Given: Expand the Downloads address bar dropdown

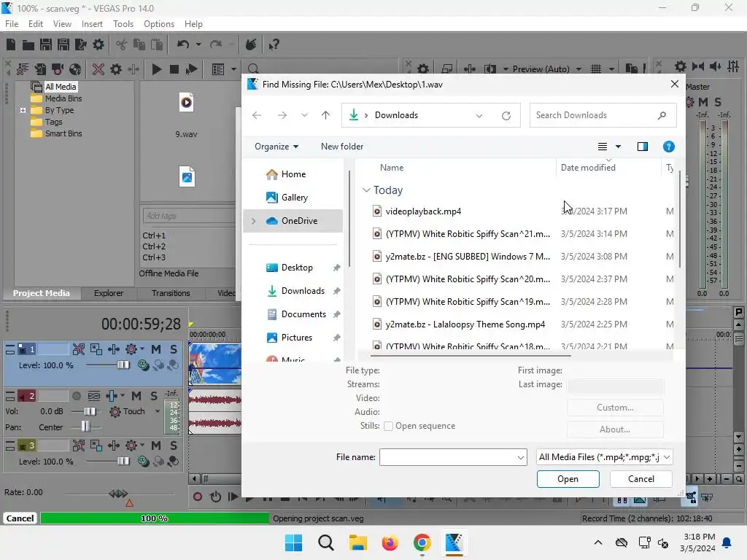Looking at the screenshot, I should click(479, 116).
